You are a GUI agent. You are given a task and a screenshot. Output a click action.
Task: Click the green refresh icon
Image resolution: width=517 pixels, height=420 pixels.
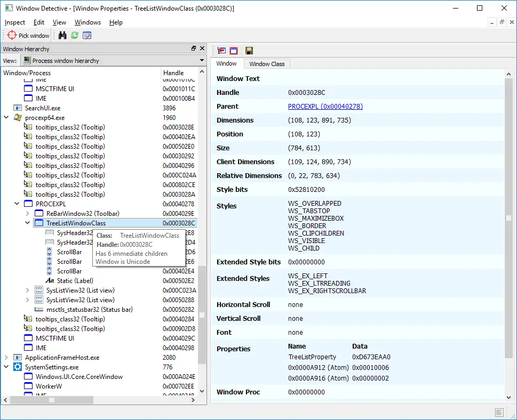click(x=75, y=36)
